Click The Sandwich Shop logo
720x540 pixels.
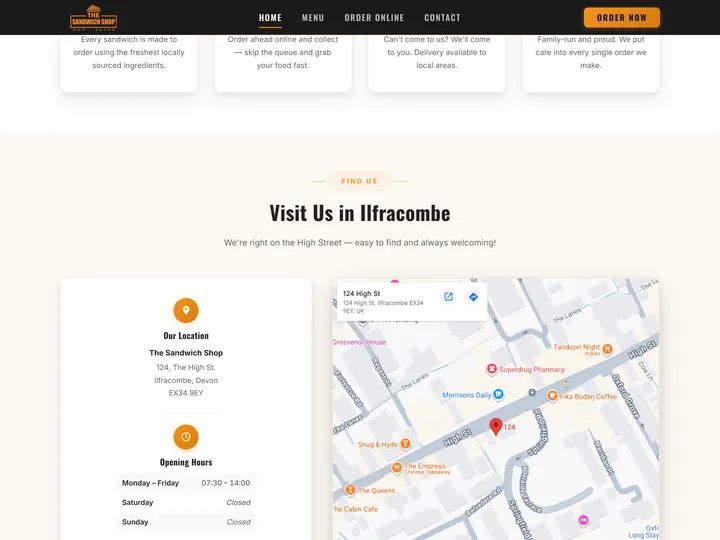93,17
